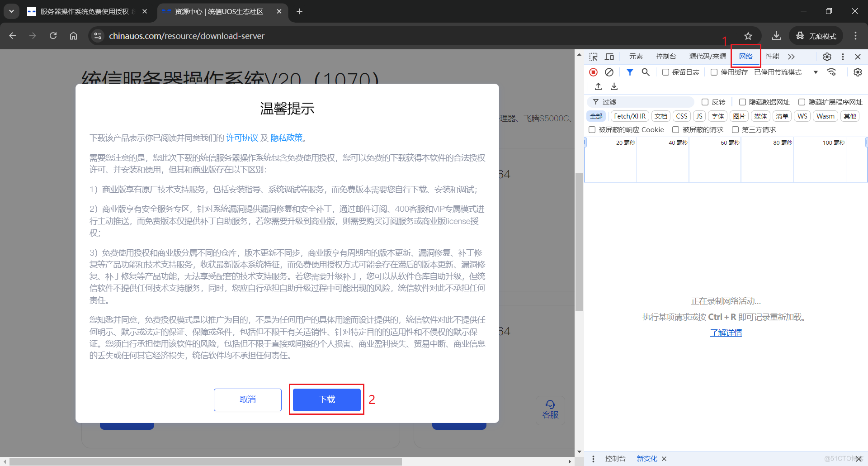Open 控制台 tab in bottom drawer
The height and width of the screenshot is (466, 868).
[615, 459]
